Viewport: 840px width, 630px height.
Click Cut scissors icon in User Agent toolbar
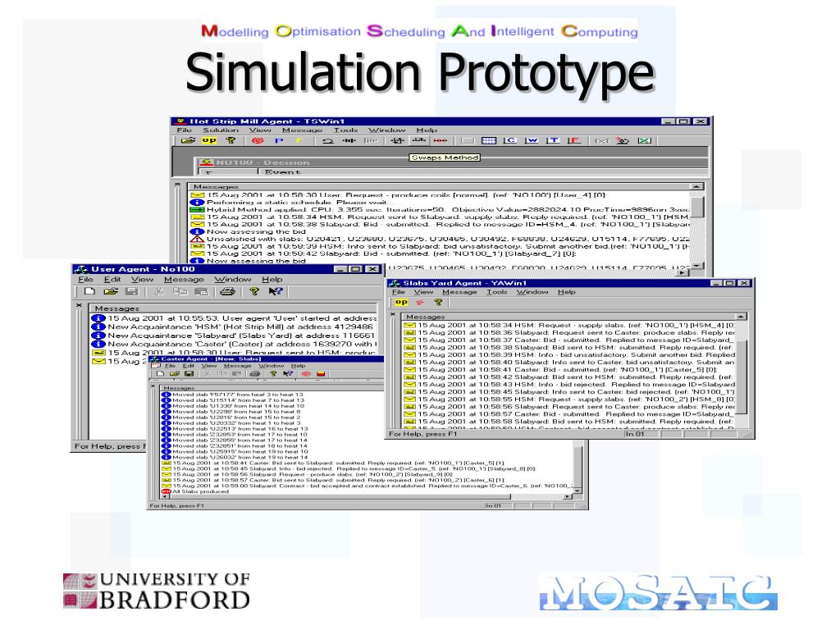158,291
